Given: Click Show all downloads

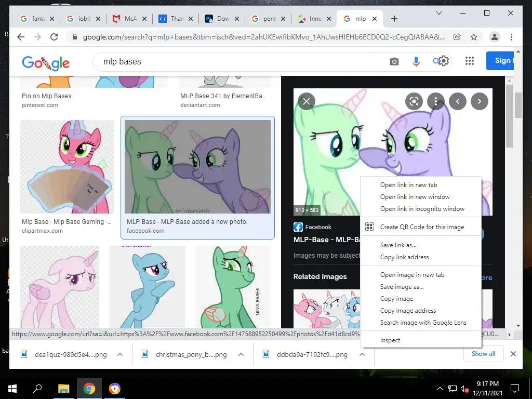Looking at the screenshot, I should pyautogui.click(x=483, y=354).
